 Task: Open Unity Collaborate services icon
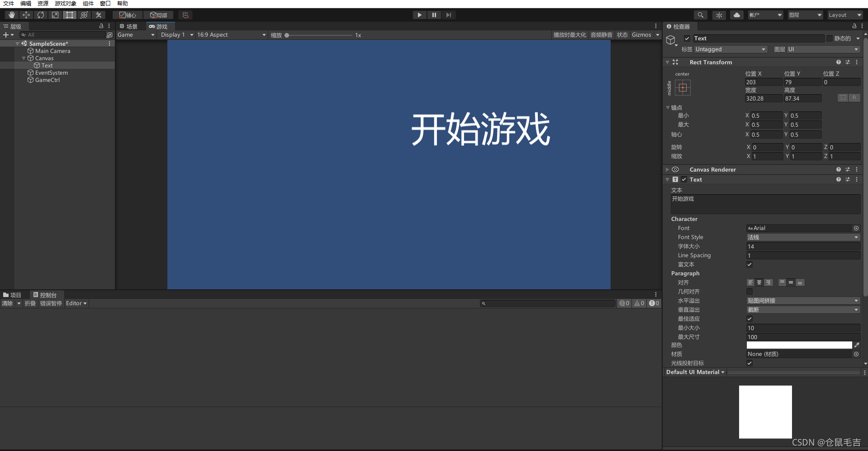click(719, 15)
